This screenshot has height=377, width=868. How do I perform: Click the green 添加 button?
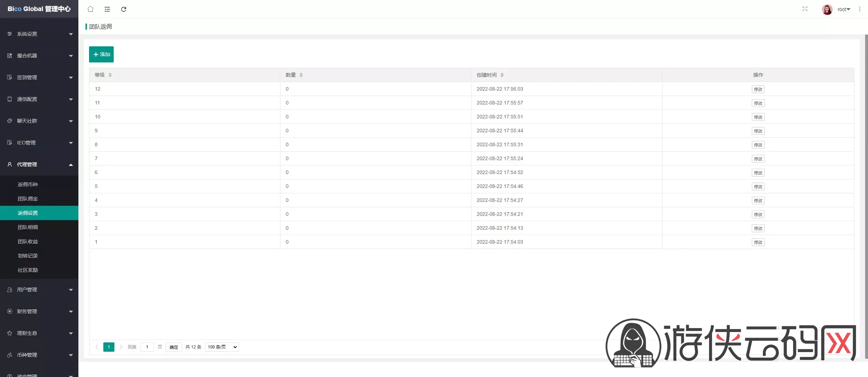click(101, 54)
